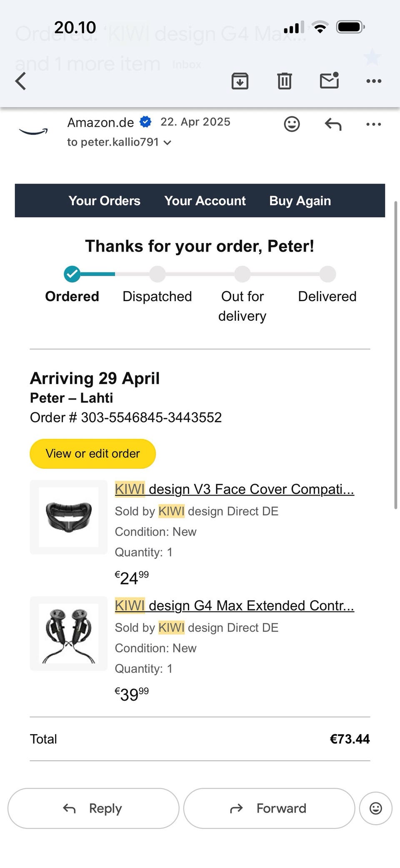The width and height of the screenshot is (400, 868).
Task: Tap the Forward button at bottom
Action: point(269,808)
